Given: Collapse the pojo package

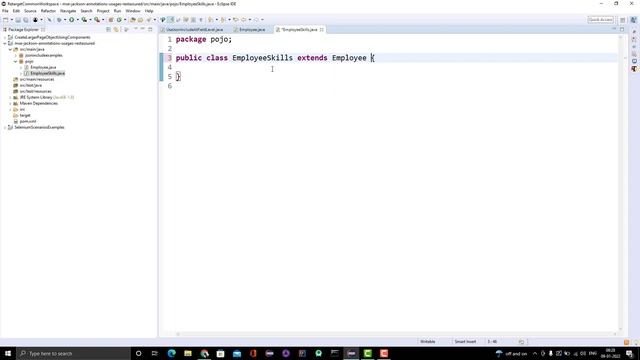Looking at the screenshot, I should point(16,61).
